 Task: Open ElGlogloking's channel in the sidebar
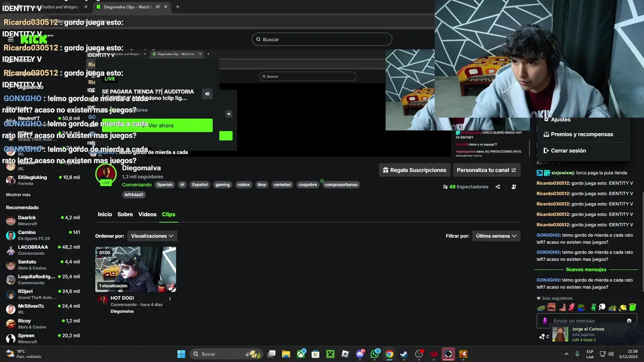(x=43, y=180)
